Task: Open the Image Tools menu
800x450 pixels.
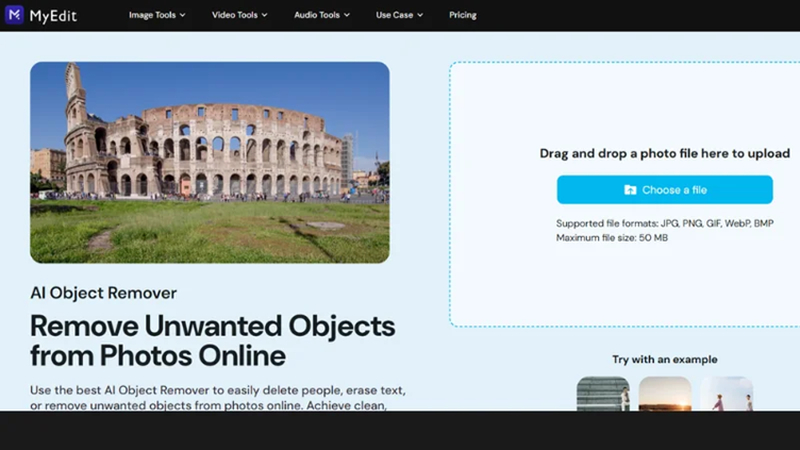Action: coord(157,15)
